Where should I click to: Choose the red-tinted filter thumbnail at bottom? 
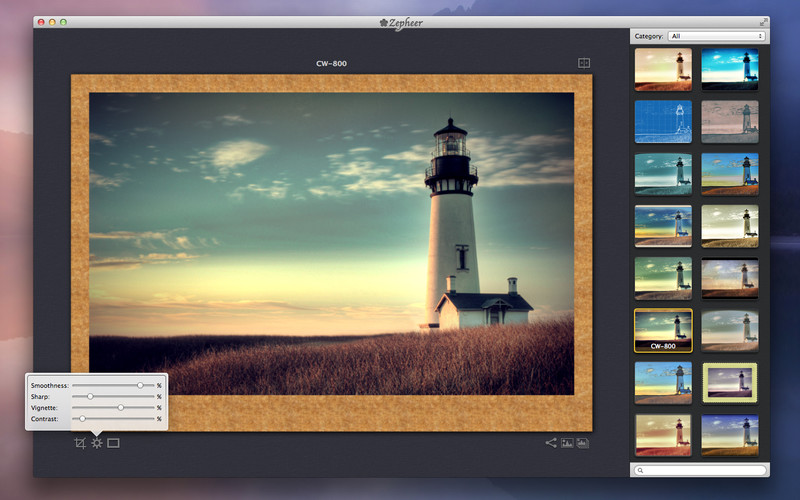click(663, 435)
